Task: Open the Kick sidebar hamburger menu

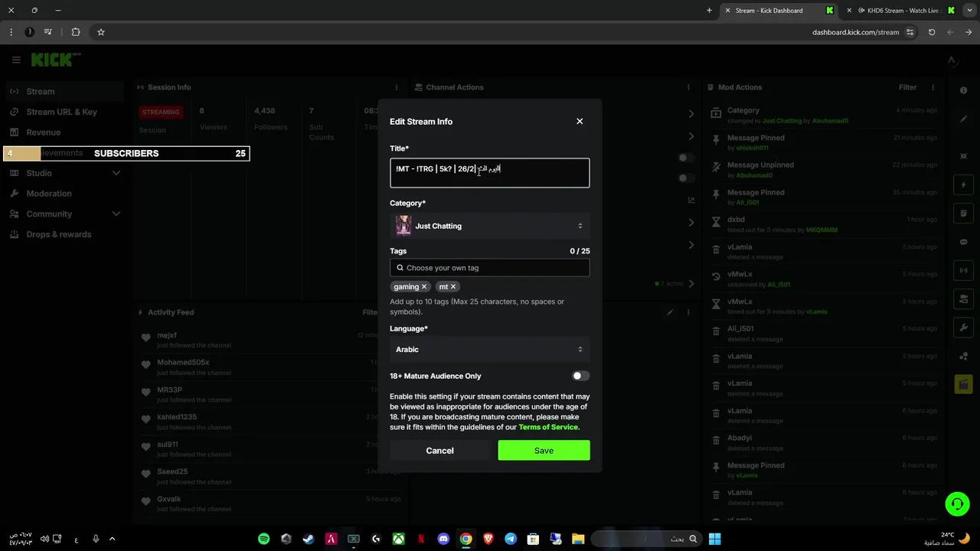Action: tap(16, 60)
